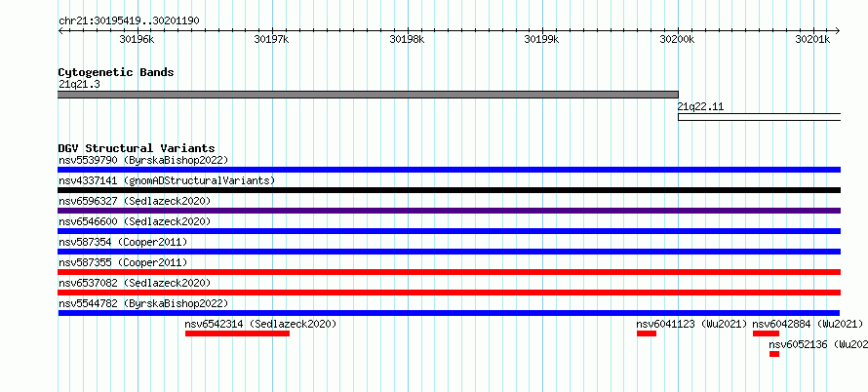Image resolution: width=868 pixels, height=392 pixels.
Task: Click the DGV Structural Variants track title
Action: coord(137,148)
